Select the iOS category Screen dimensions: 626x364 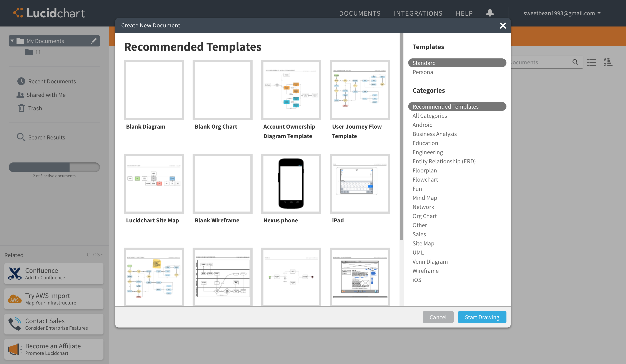[x=417, y=280]
